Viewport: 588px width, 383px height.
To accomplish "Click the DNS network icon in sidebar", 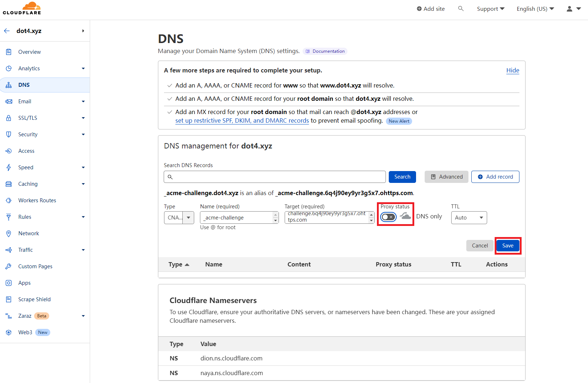I will coord(9,85).
